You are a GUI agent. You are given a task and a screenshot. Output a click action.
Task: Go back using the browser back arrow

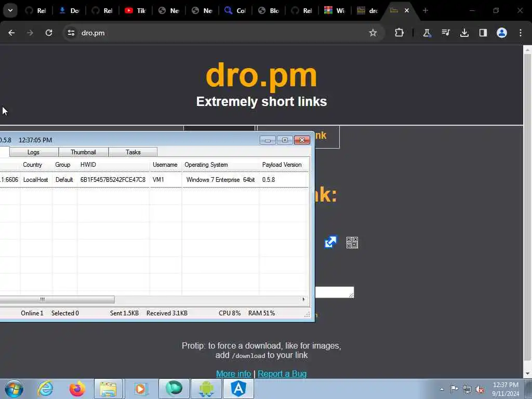pyautogui.click(x=11, y=33)
